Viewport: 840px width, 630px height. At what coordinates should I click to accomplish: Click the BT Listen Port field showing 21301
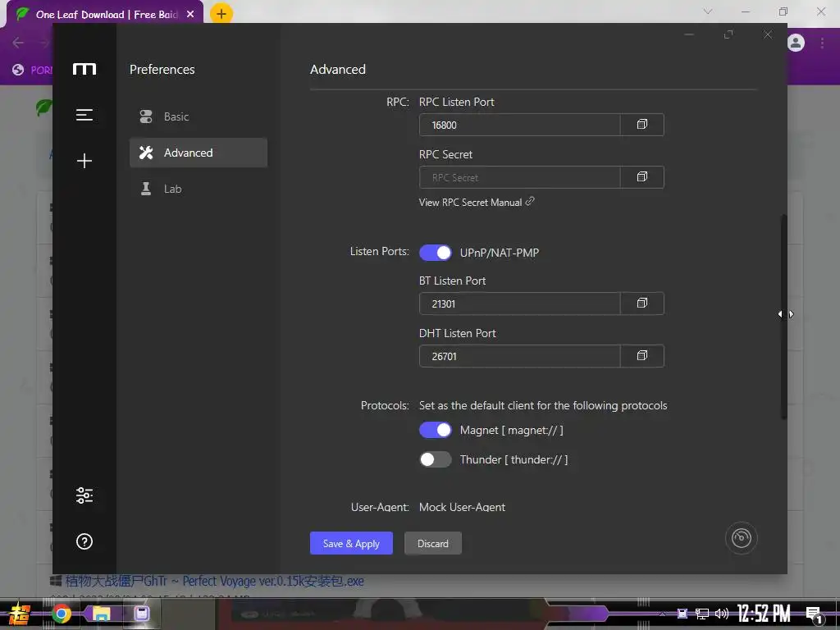tap(519, 304)
